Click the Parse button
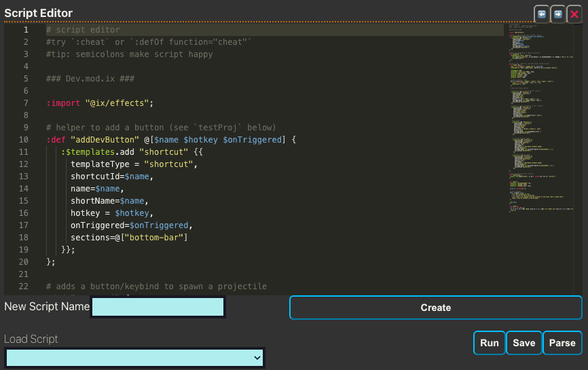The height and width of the screenshot is (370, 588). click(562, 343)
